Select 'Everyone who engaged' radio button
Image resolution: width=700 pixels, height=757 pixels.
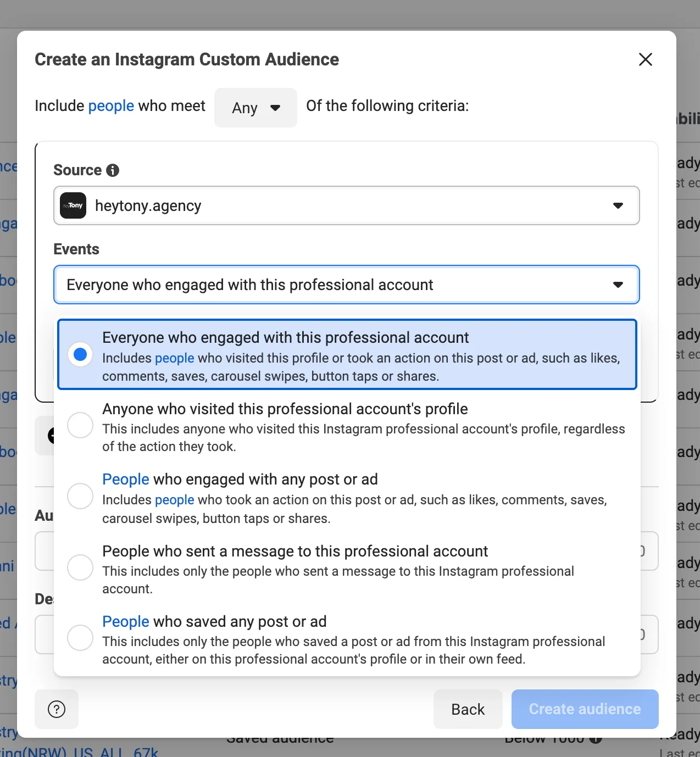coord(80,354)
